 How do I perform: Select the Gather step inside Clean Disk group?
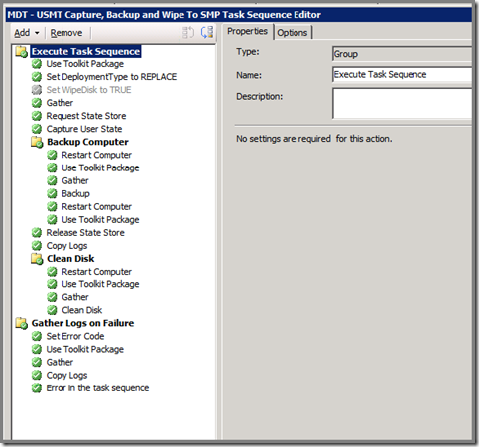75,297
